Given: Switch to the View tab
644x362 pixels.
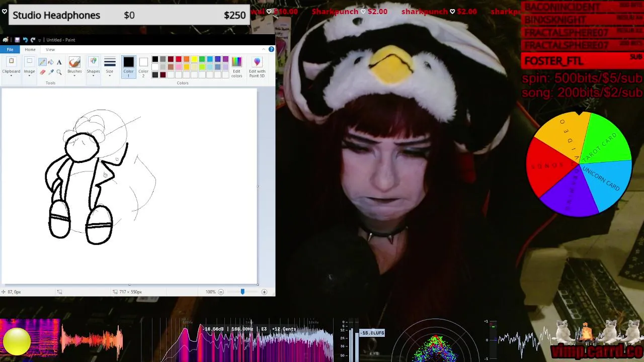Looking at the screenshot, I should (50, 49).
